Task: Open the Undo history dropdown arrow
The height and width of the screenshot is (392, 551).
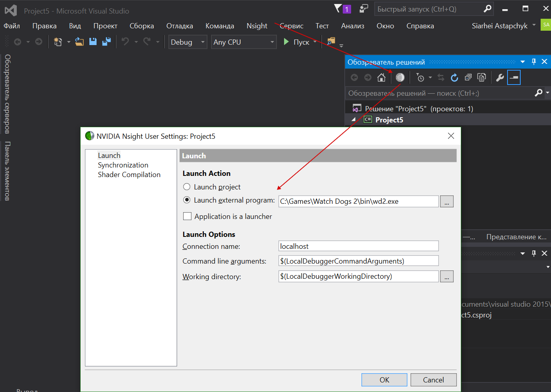Action: (x=136, y=42)
